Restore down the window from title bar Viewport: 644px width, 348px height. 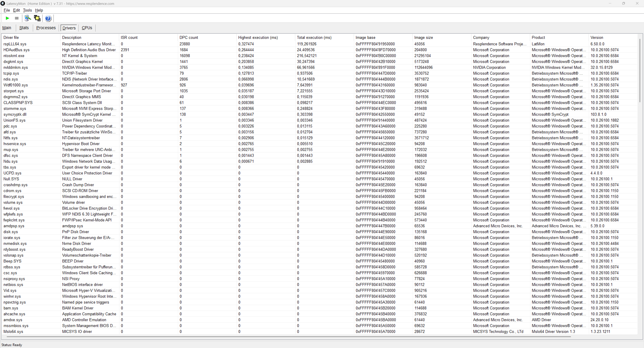pos(624,4)
